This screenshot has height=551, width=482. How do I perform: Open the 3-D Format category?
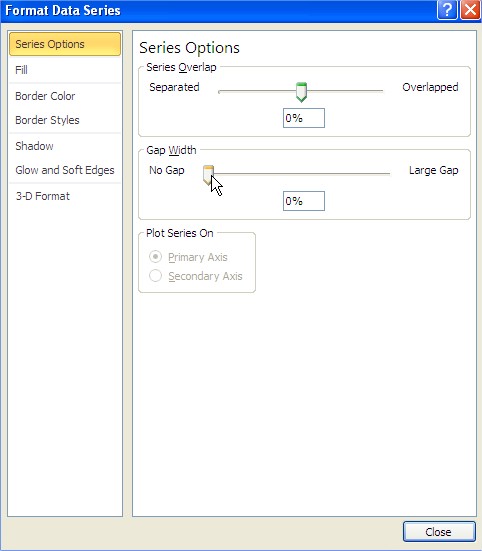[65, 196]
